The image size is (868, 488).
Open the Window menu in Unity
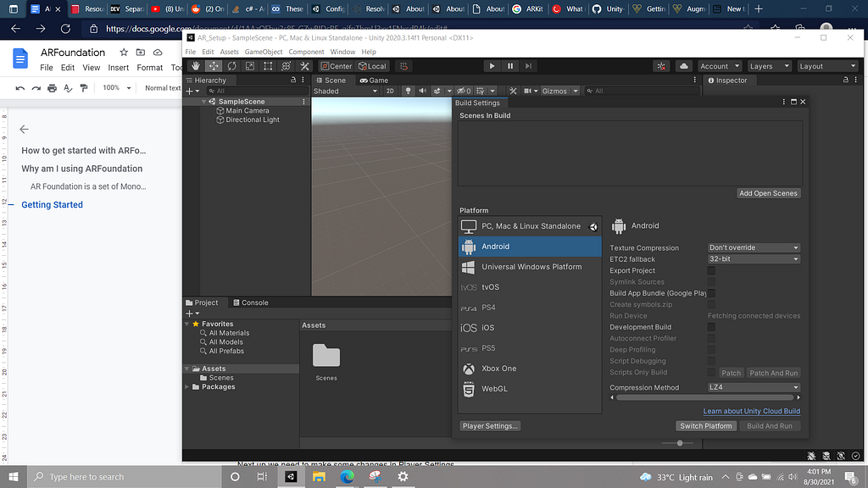click(x=342, y=52)
